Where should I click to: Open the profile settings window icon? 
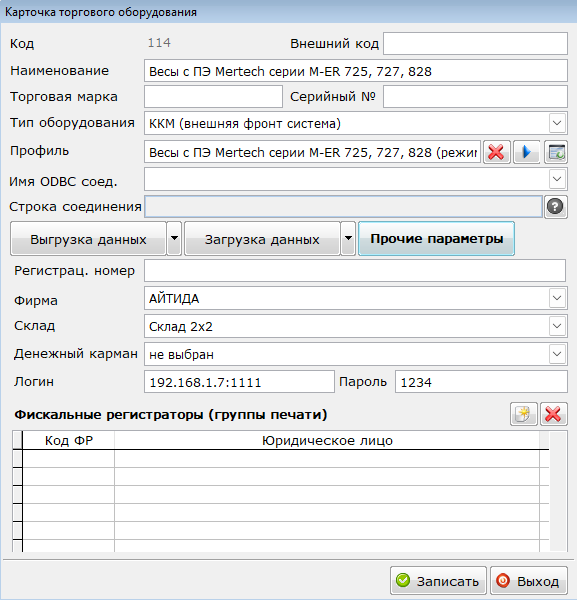click(556, 152)
